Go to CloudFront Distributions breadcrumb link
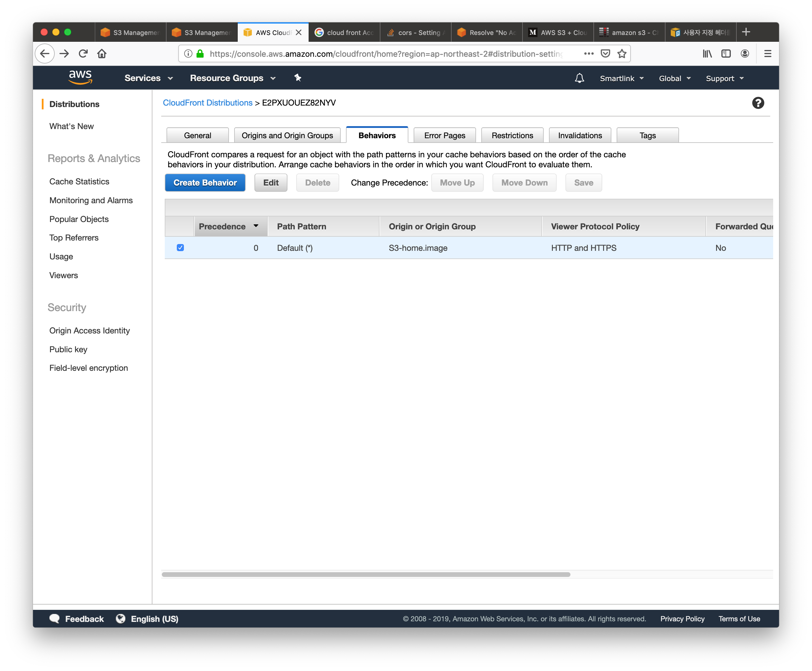Screen dimensions: 812x671 tap(207, 103)
